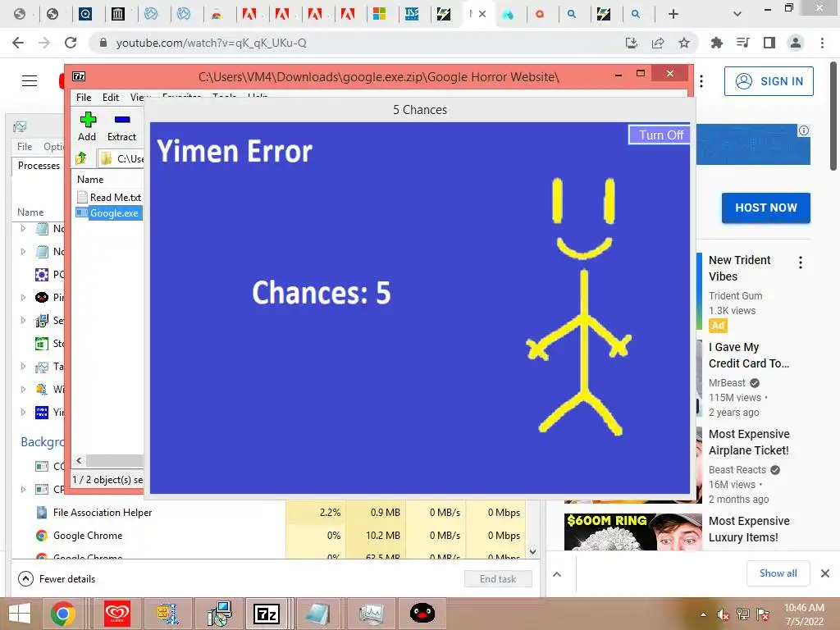The height and width of the screenshot is (630, 840).
Task: Click the HOST NOW ad button
Action: point(765,208)
